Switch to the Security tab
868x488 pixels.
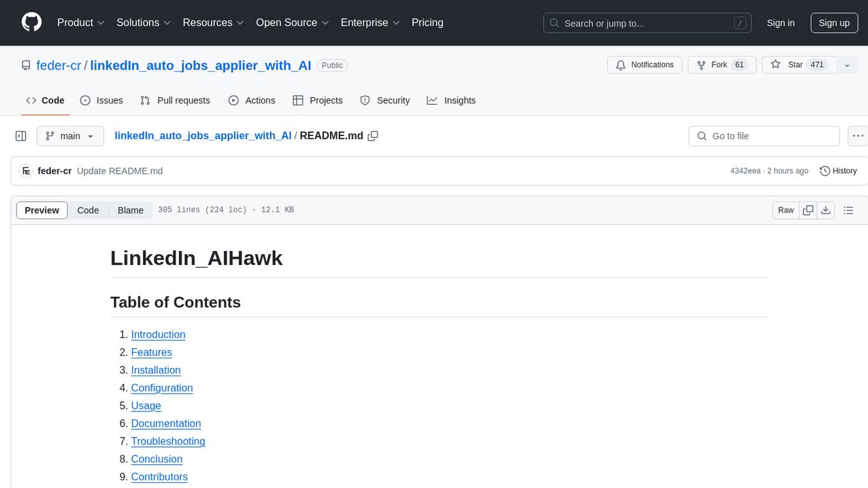(x=385, y=100)
